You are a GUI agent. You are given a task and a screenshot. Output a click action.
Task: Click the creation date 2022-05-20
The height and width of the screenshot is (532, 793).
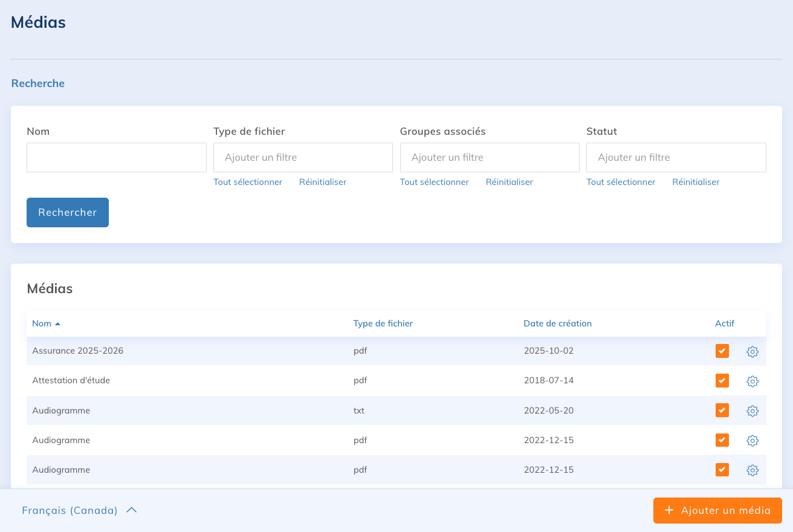(549, 410)
